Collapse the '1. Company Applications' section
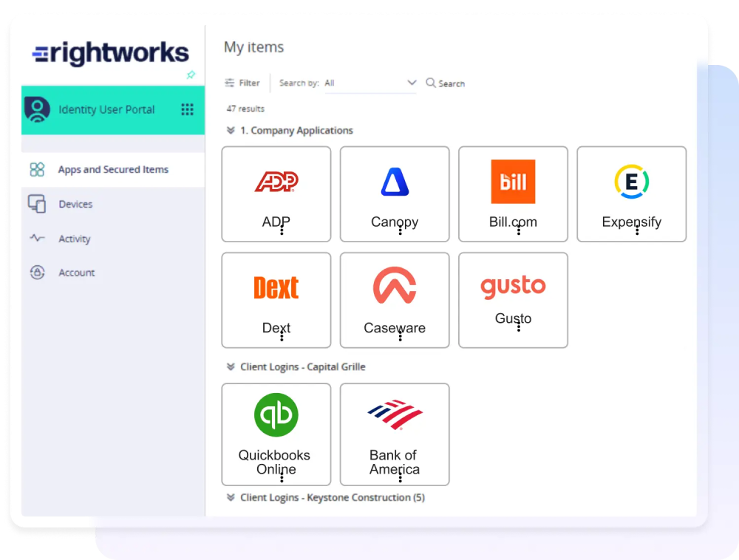 click(229, 130)
